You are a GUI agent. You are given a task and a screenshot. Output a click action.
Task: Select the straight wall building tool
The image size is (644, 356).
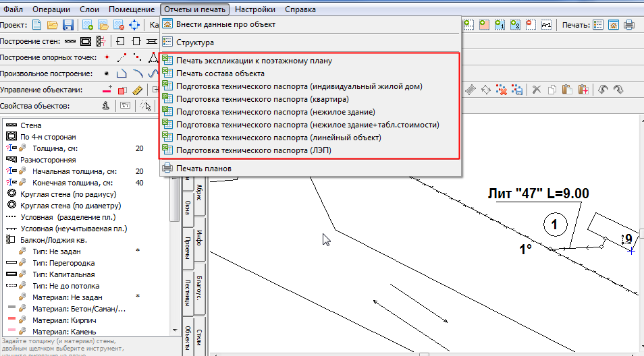[70, 41]
